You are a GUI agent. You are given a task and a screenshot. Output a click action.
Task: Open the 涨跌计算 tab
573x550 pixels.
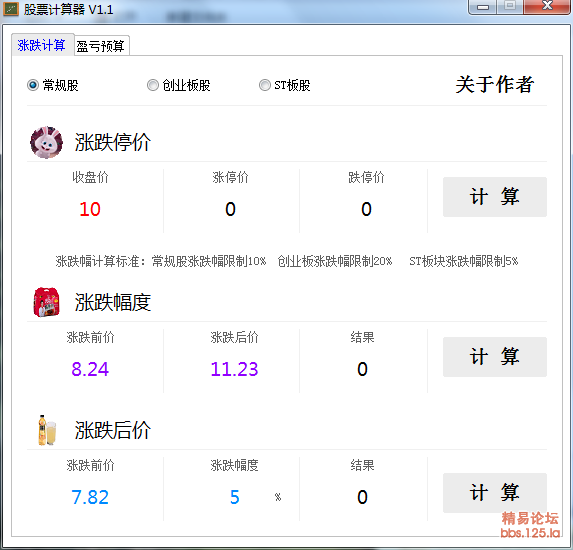click(x=42, y=45)
